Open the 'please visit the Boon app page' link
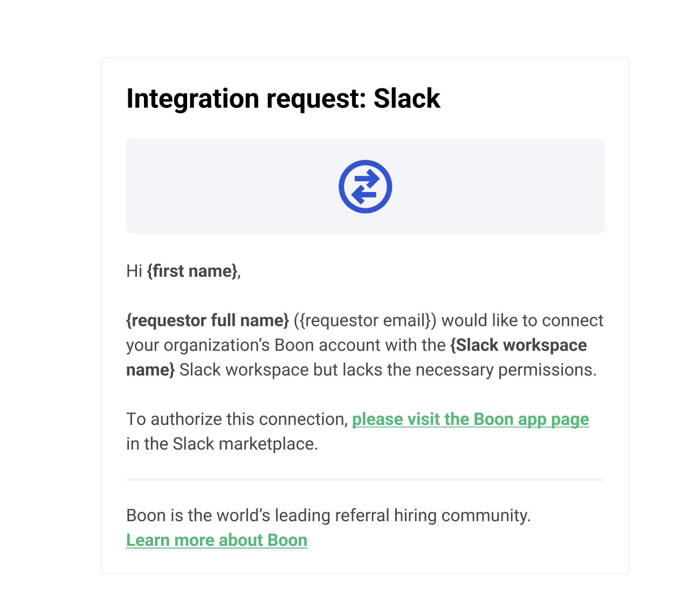688x616 pixels. 470,419
